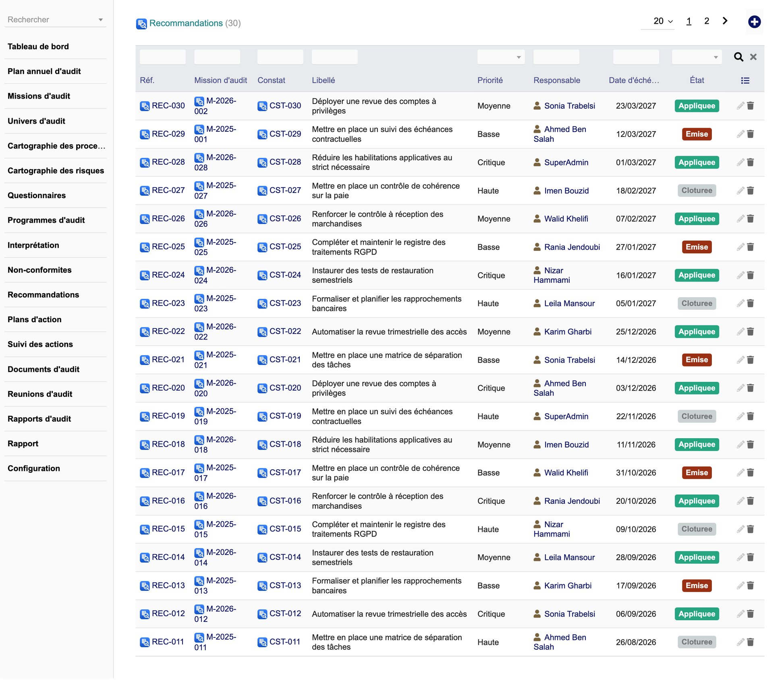Image resolution: width=784 pixels, height=700 pixels.
Task: Click the mission icon beside M-2026-028
Action: (x=199, y=157)
